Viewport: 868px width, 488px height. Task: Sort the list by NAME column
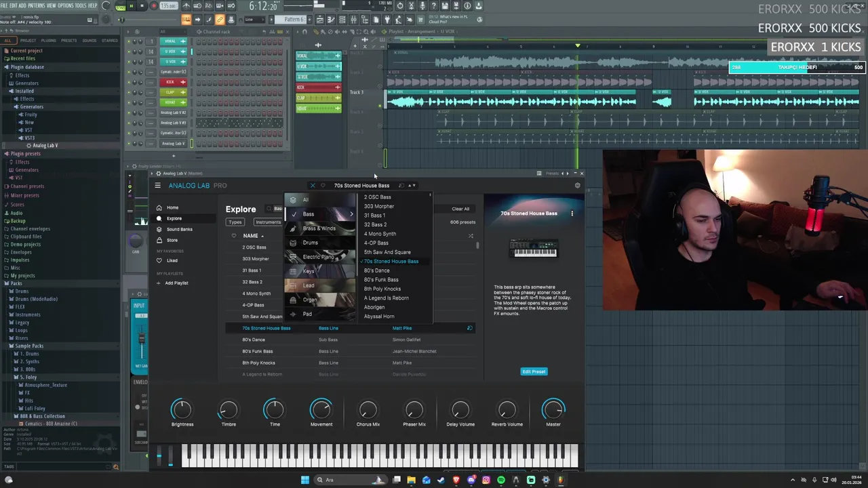pyautogui.click(x=253, y=236)
